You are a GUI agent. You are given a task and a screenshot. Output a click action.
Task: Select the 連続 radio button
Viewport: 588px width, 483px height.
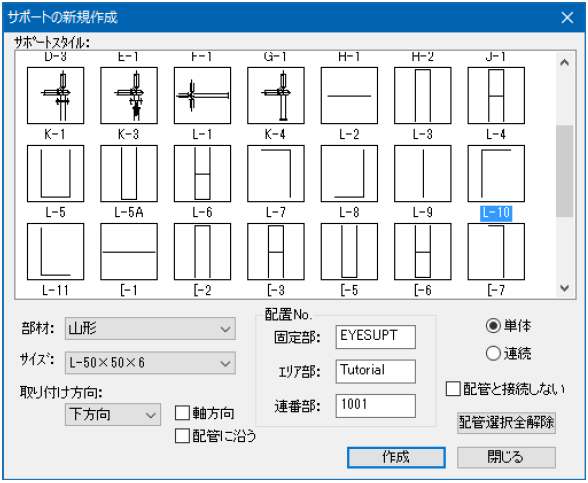point(493,353)
